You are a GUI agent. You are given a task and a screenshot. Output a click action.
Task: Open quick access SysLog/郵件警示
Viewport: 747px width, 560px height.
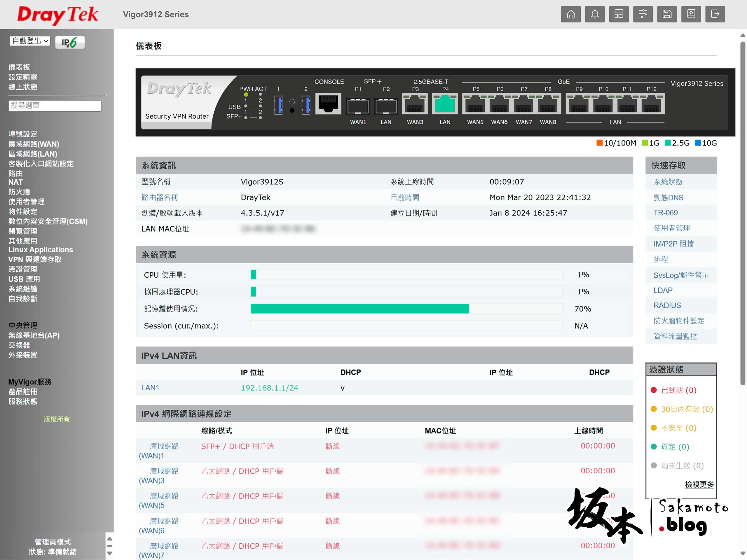point(681,275)
